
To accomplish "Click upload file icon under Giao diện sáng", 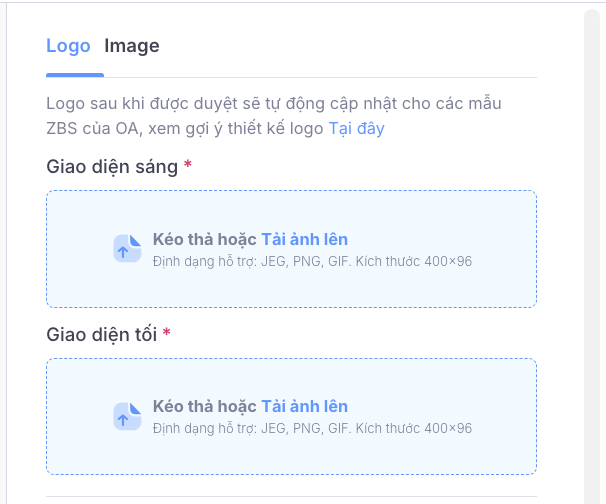I will (x=127, y=249).
